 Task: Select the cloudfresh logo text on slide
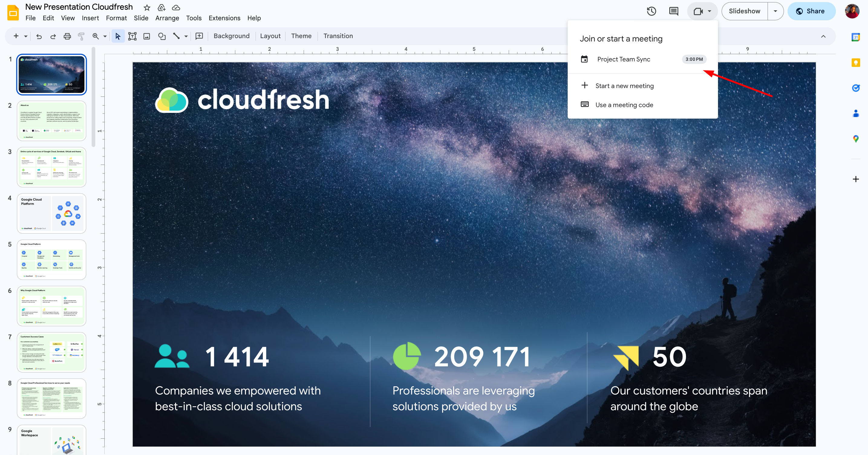click(263, 100)
